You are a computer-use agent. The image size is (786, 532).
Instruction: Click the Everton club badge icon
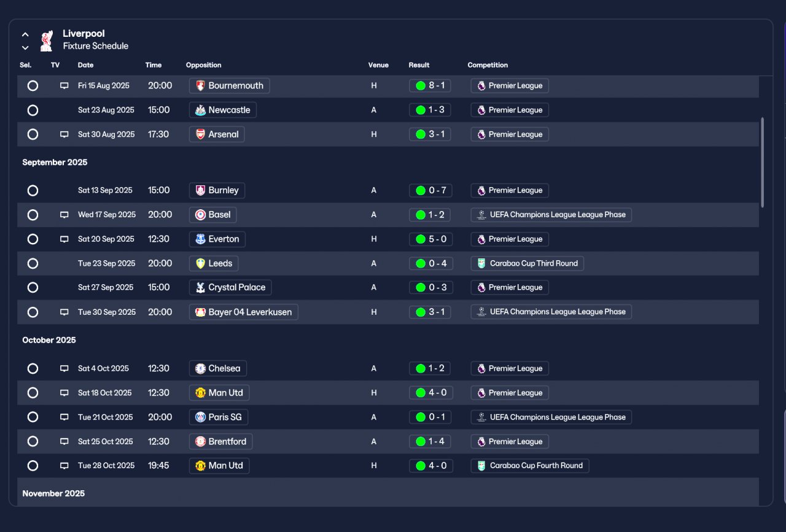pyautogui.click(x=200, y=239)
